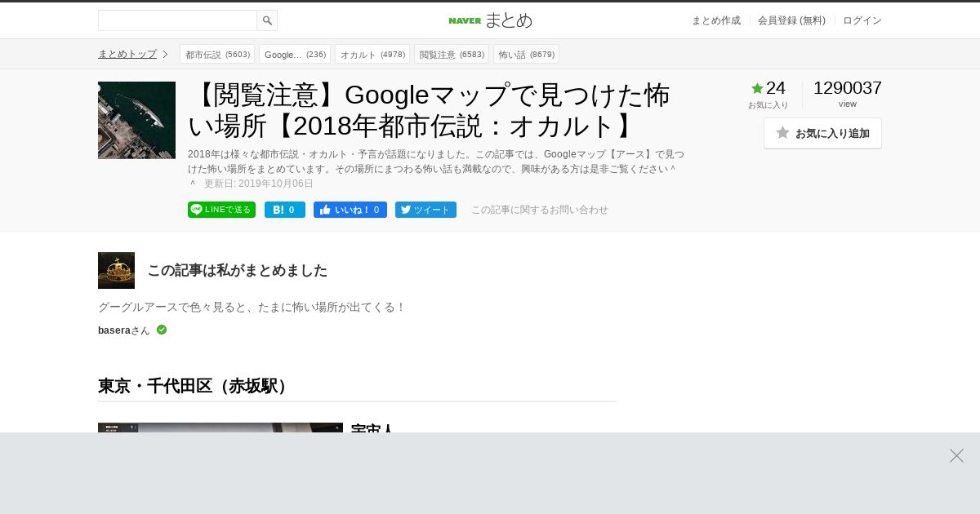980x514 pixels.
Task: Click お気に入り追加 button
Action: tap(822, 133)
